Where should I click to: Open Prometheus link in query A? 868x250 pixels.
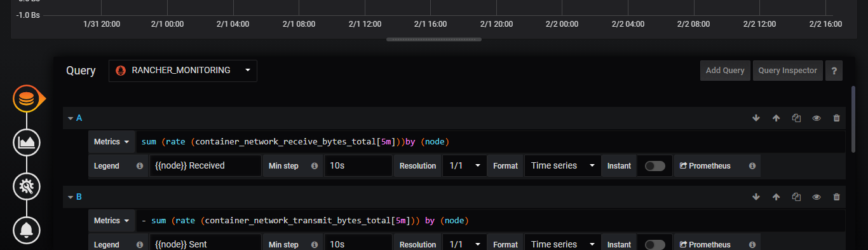pyautogui.click(x=705, y=166)
